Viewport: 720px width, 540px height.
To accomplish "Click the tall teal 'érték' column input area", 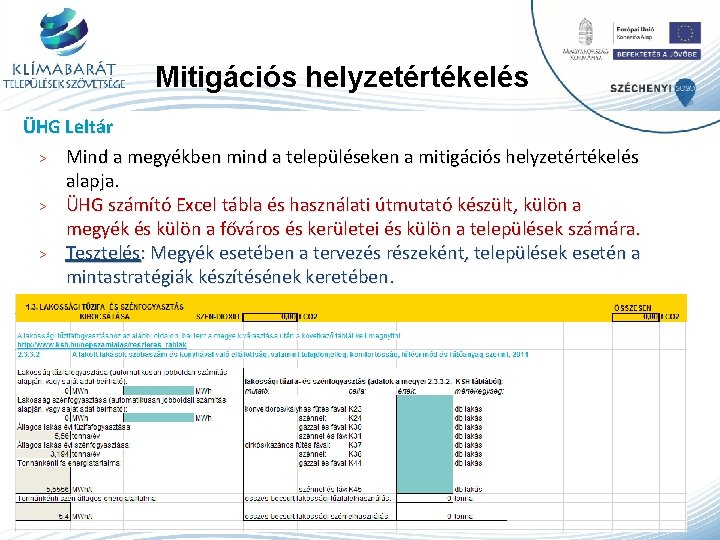I will coord(424,444).
